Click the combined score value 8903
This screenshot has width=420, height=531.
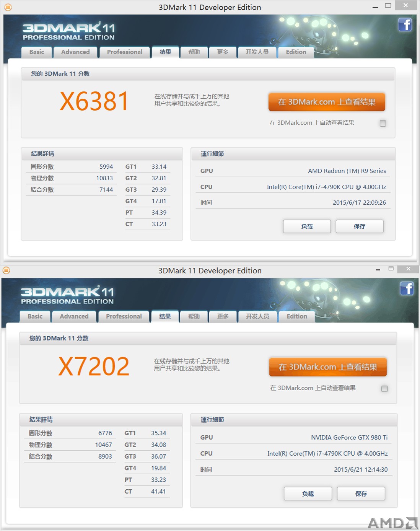point(105,456)
